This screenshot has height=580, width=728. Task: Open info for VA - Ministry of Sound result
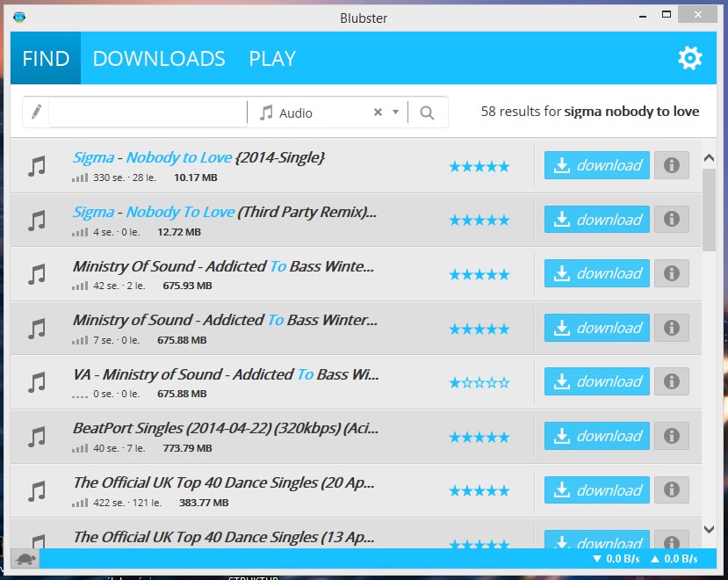[671, 381]
